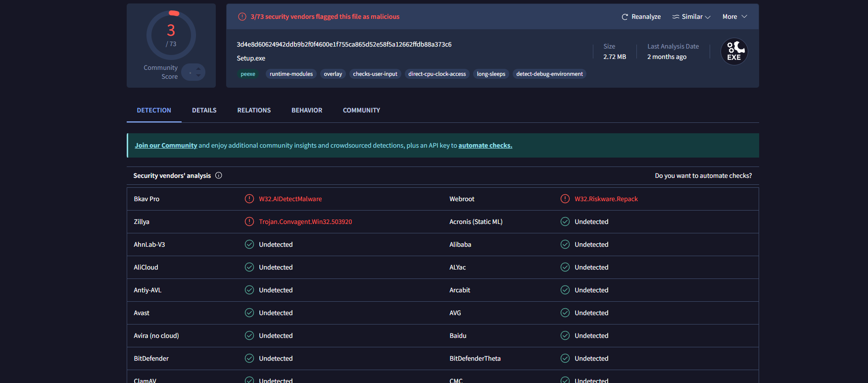The image size is (868, 383).
Task: Click the Similar search icon
Action: point(675,17)
